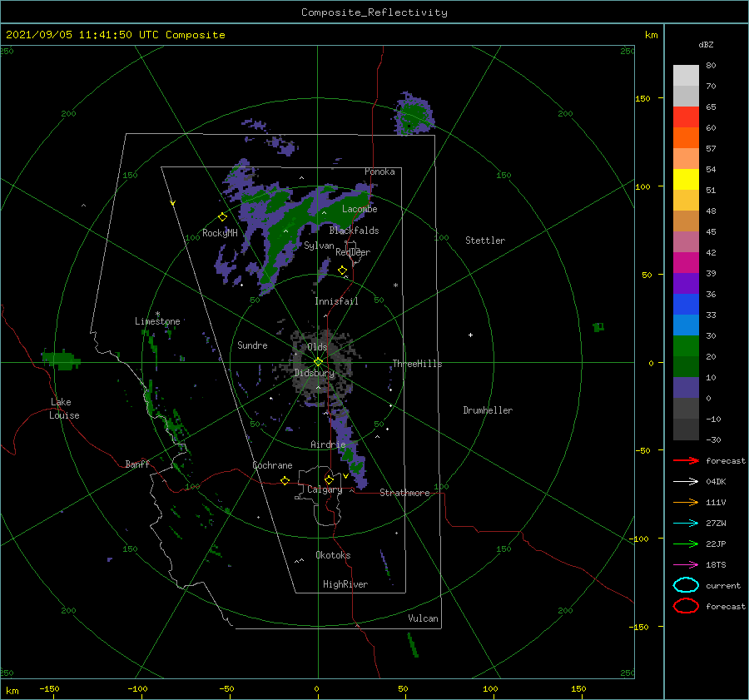Click the HighRiver town label
This screenshot has height=700, width=749.
click(x=345, y=584)
